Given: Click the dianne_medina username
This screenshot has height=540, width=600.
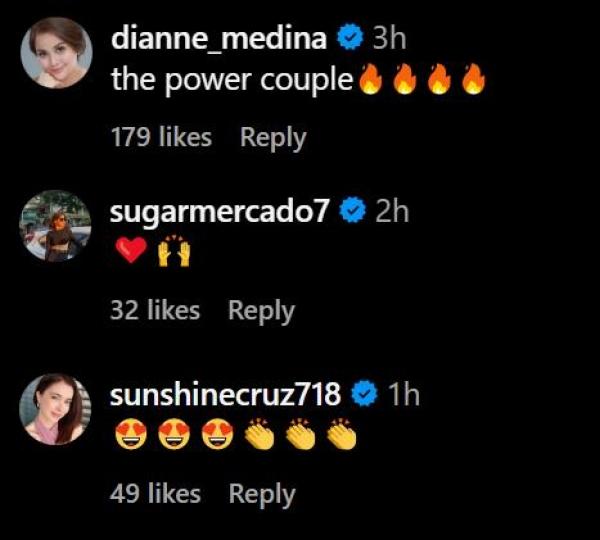Looking at the screenshot, I should [219, 38].
